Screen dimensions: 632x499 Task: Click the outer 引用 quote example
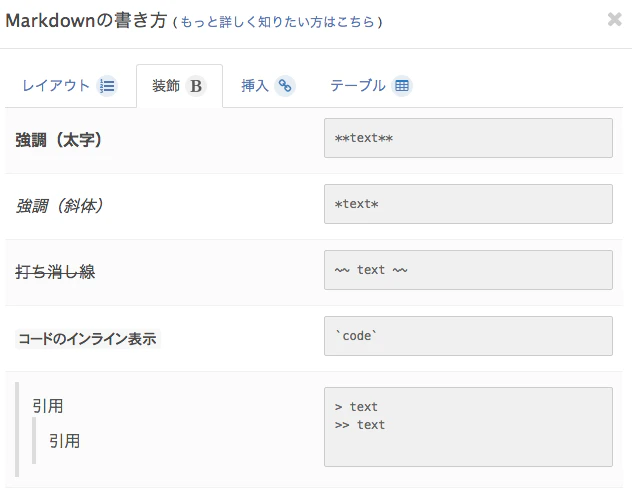[48, 406]
